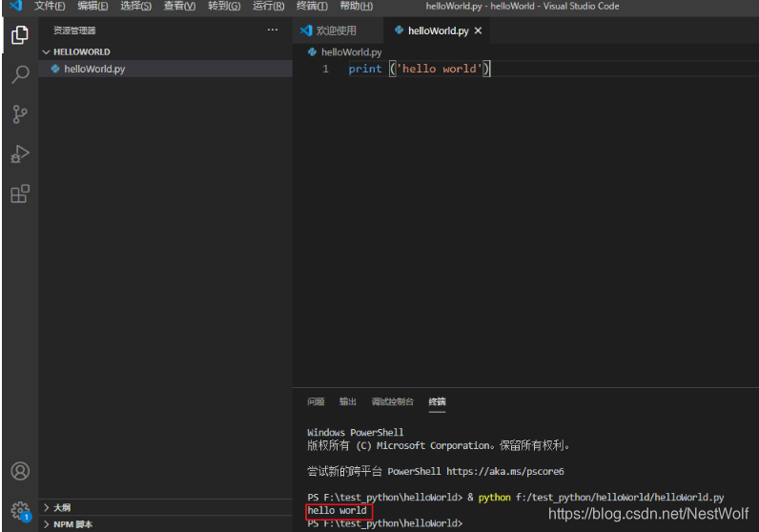Open the Accounts icon in activity bar
759x532 pixels.
20,471
